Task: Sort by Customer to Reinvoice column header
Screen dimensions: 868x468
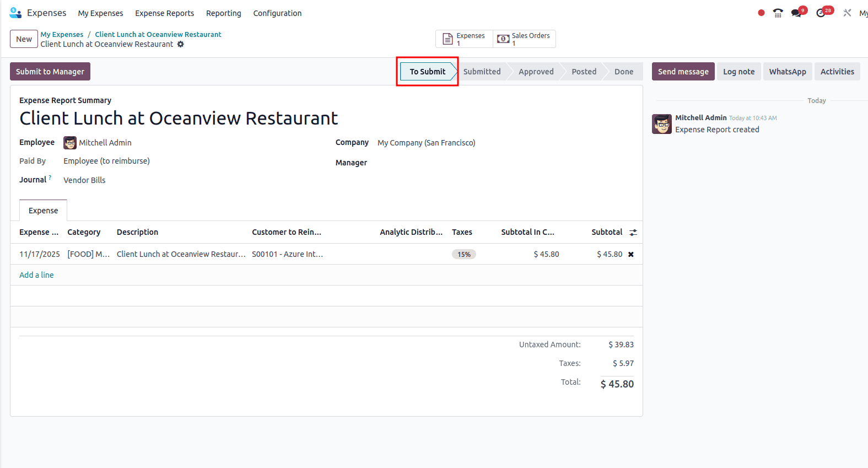Action: (287, 232)
